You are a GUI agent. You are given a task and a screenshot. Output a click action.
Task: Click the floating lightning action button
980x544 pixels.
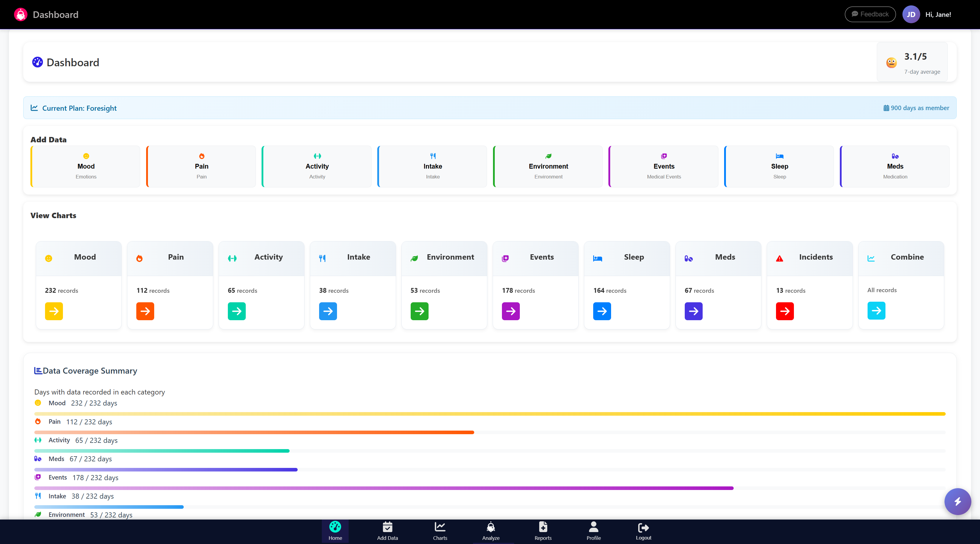pyautogui.click(x=958, y=501)
